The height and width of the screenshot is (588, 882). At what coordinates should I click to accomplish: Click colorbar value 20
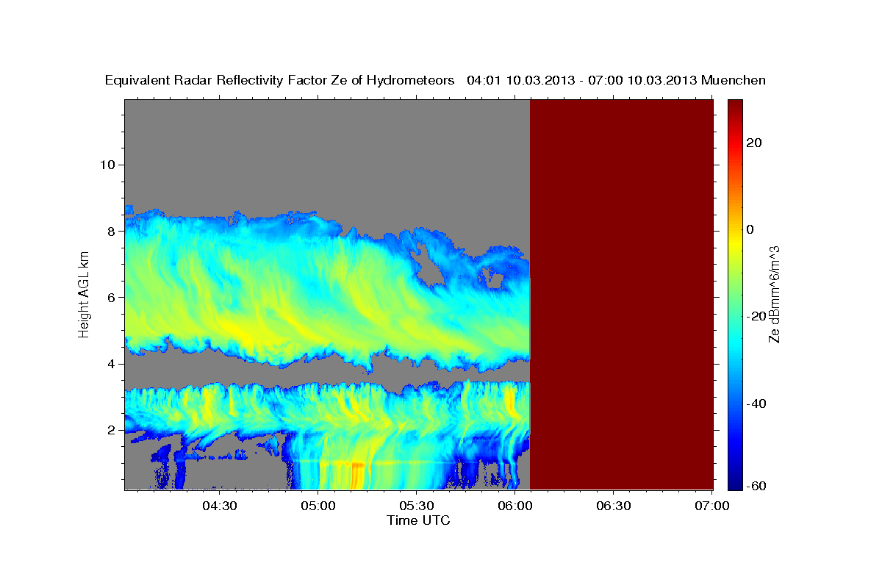[753, 143]
